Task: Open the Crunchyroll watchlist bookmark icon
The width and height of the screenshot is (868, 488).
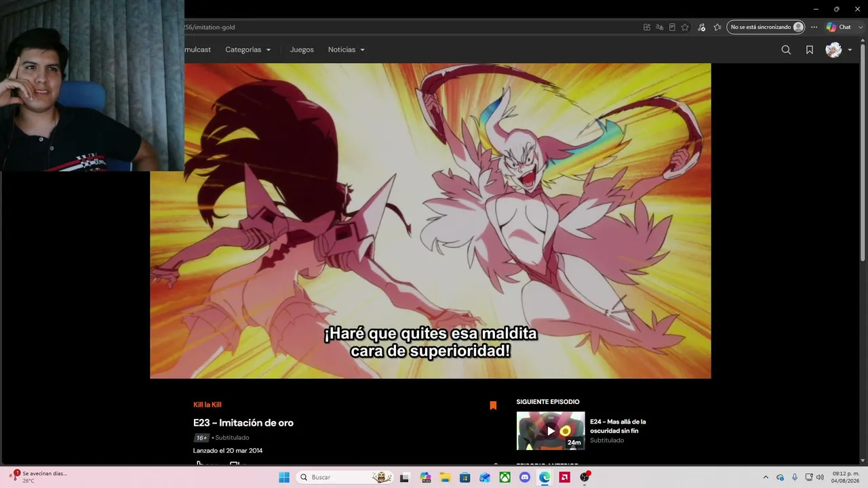Action: pyautogui.click(x=810, y=49)
